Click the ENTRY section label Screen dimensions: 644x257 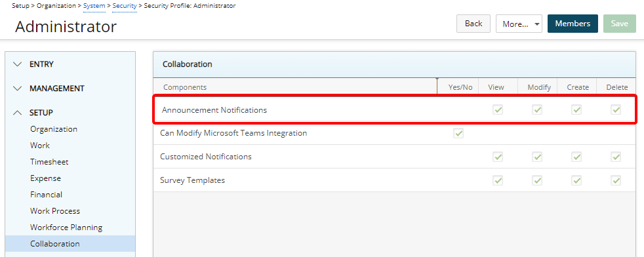point(41,64)
